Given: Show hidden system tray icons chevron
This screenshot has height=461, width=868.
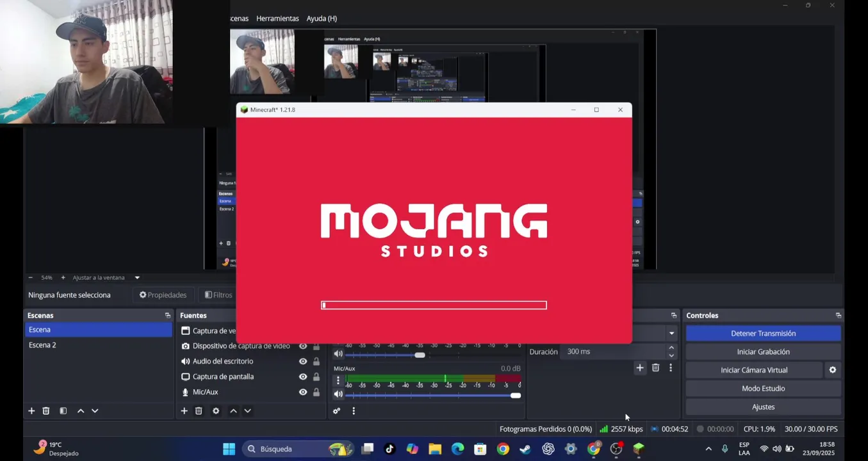Looking at the screenshot, I should [708, 449].
